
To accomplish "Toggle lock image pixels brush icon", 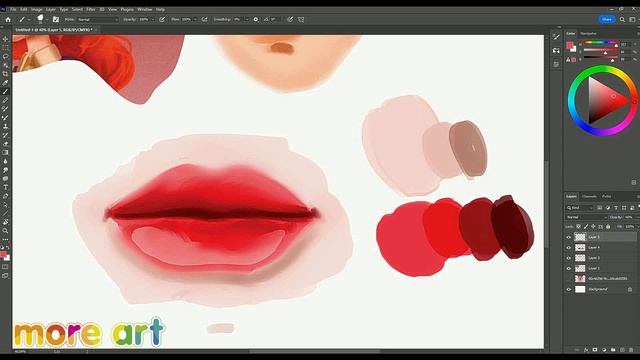I will [x=586, y=227].
